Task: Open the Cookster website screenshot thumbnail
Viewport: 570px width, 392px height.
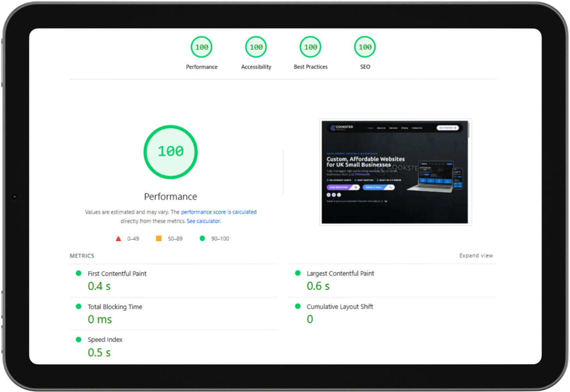Action: 395,172
